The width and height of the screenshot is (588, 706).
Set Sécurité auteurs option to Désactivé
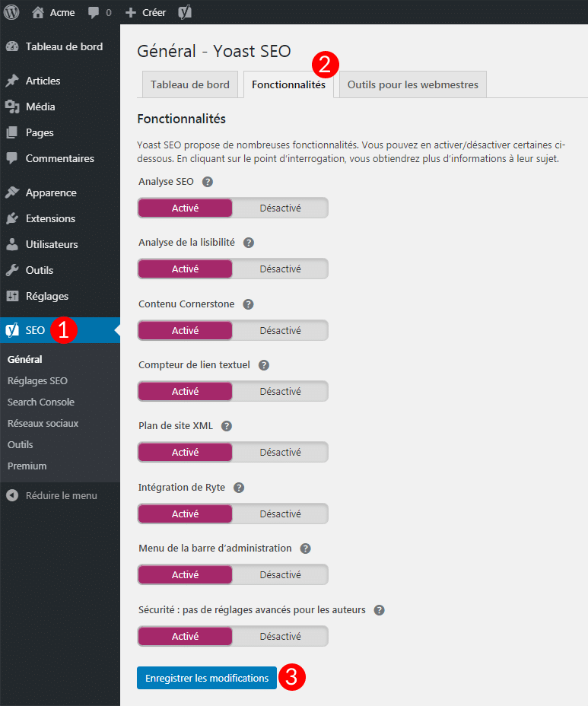click(280, 636)
